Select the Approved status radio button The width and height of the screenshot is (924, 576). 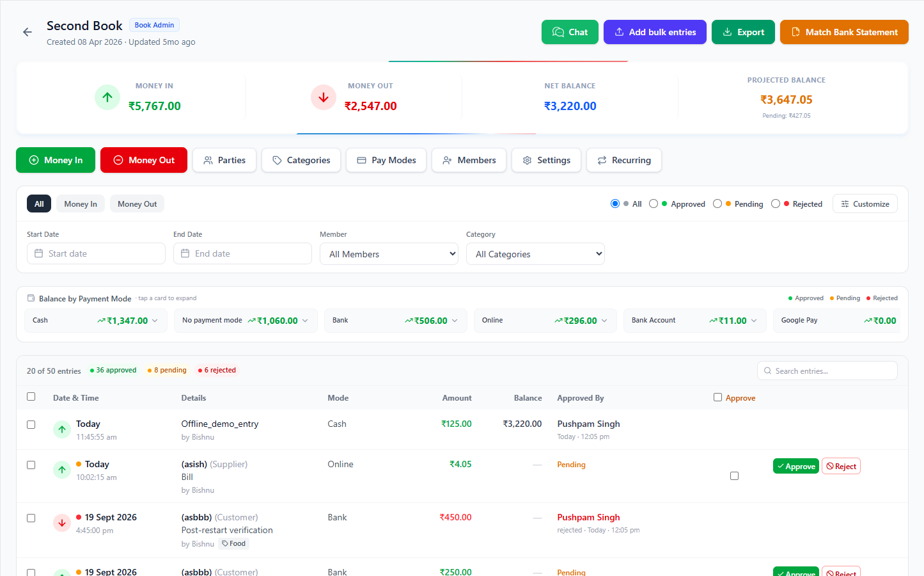pyautogui.click(x=654, y=204)
